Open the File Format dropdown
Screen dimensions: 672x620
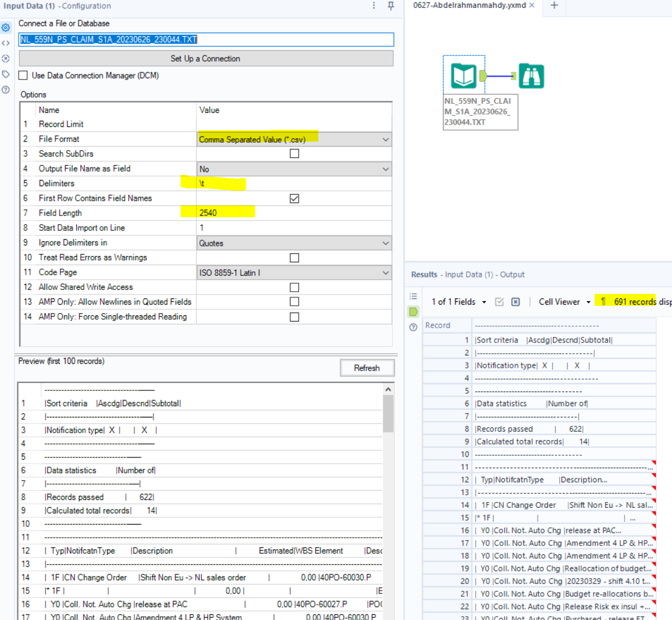pos(386,139)
